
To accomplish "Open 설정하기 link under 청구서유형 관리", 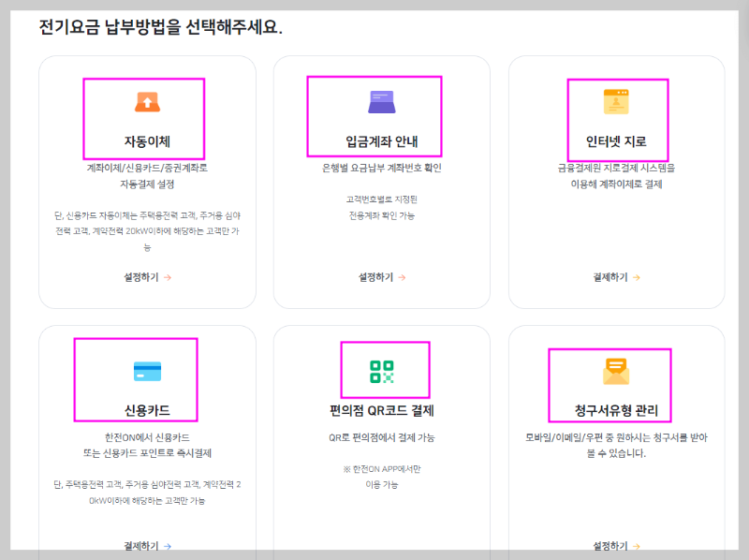I will point(616,546).
